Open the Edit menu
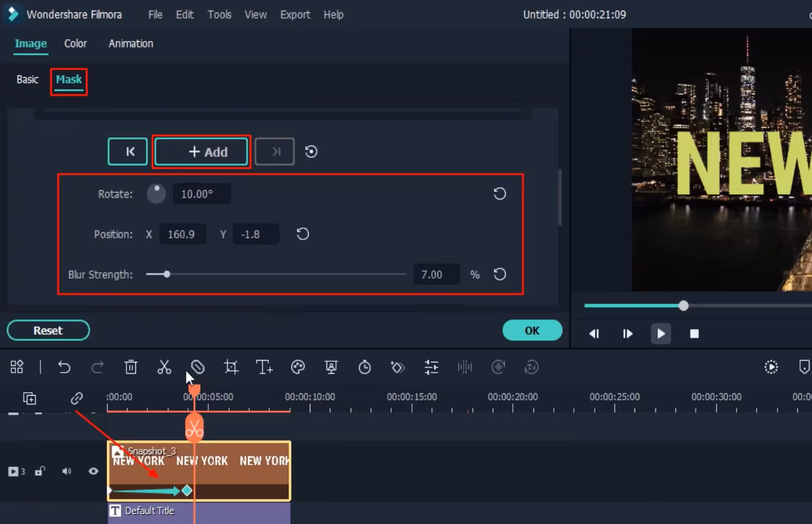The width and height of the screenshot is (812, 524). (x=185, y=14)
